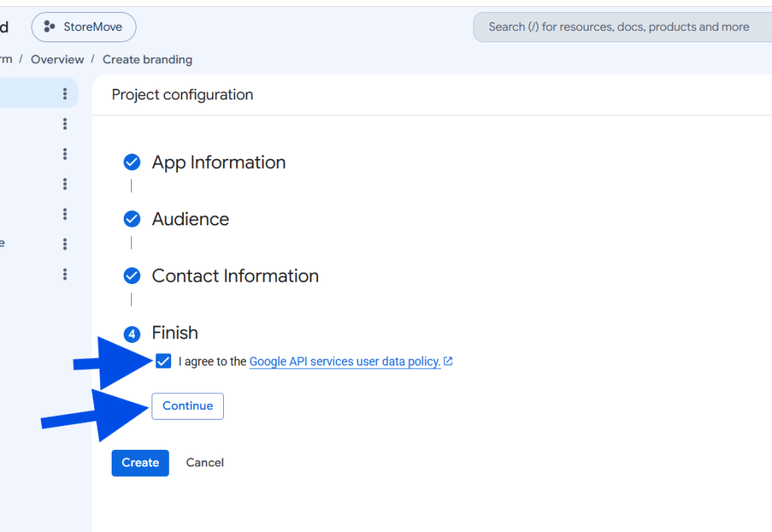Open the StoreMove project picker
Image resolution: width=772 pixels, height=532 pixels.
coord(84,27)
